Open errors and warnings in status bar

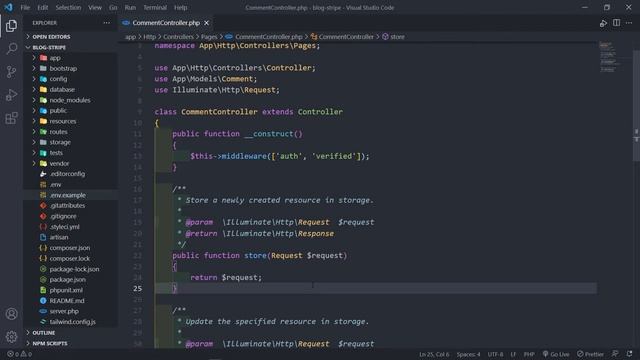tap(19, 354)
